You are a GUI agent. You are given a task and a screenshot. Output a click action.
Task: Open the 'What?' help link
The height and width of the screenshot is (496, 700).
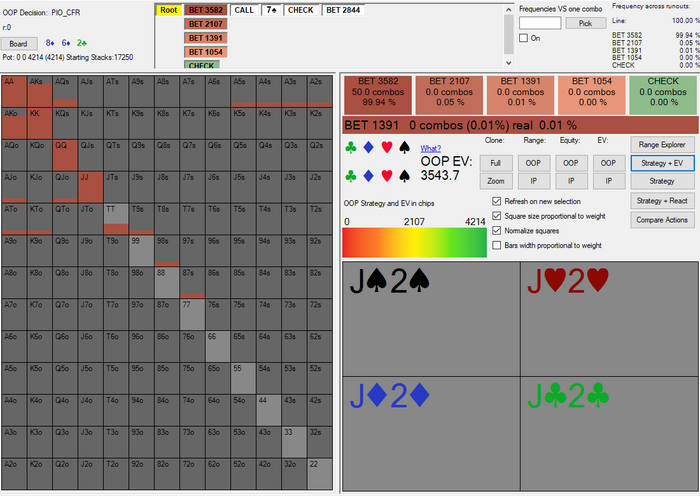430,149
